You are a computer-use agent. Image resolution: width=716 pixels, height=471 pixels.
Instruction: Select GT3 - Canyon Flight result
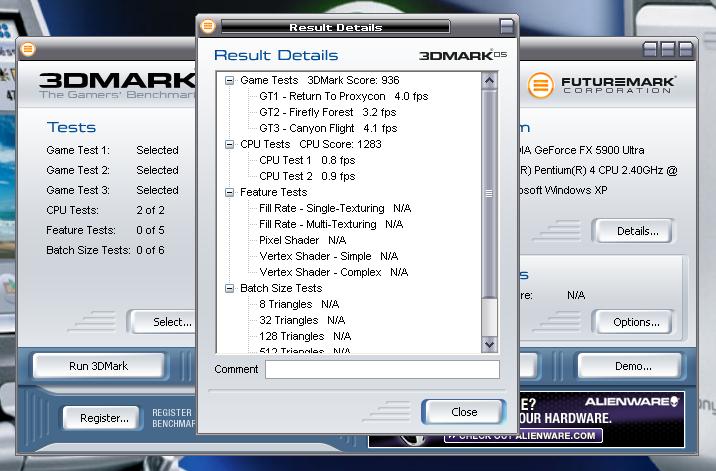tap(320, 128)
